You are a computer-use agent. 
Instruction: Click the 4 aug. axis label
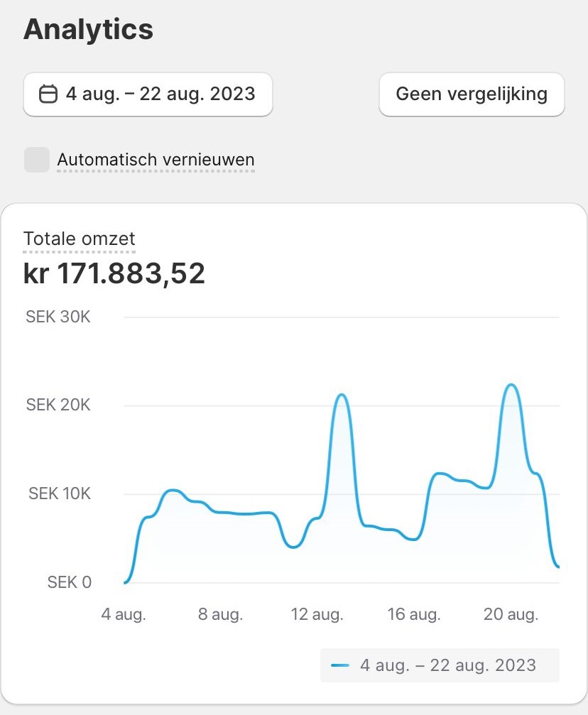pos(124,614)
